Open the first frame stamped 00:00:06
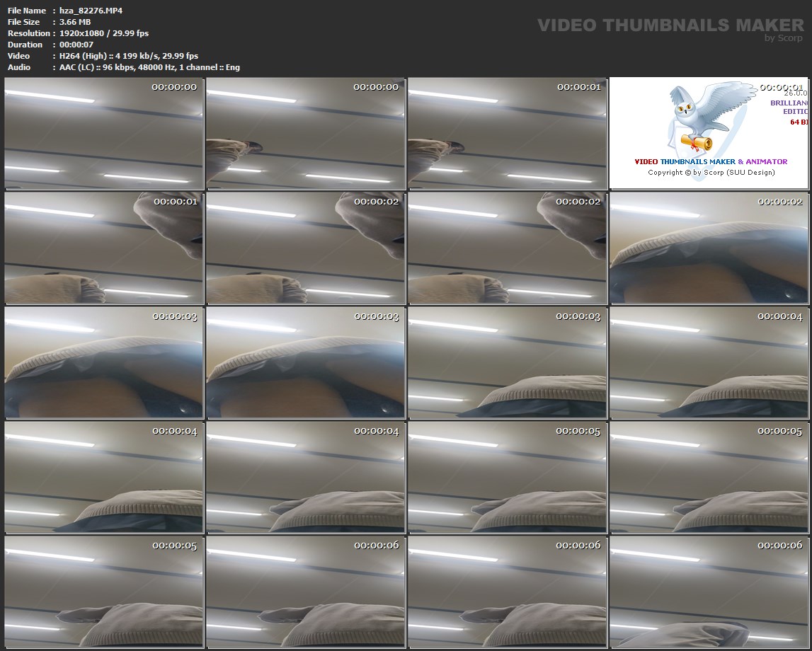 click(306, 592)
